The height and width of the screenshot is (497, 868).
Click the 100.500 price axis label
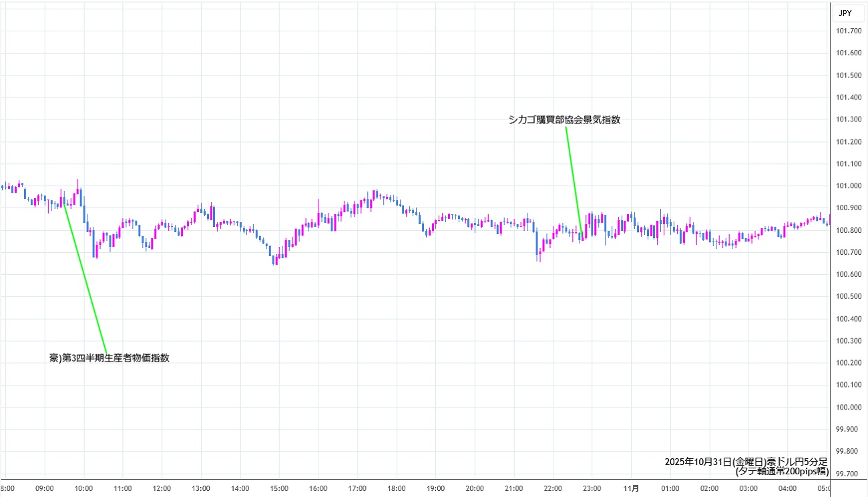pos(848,296)
